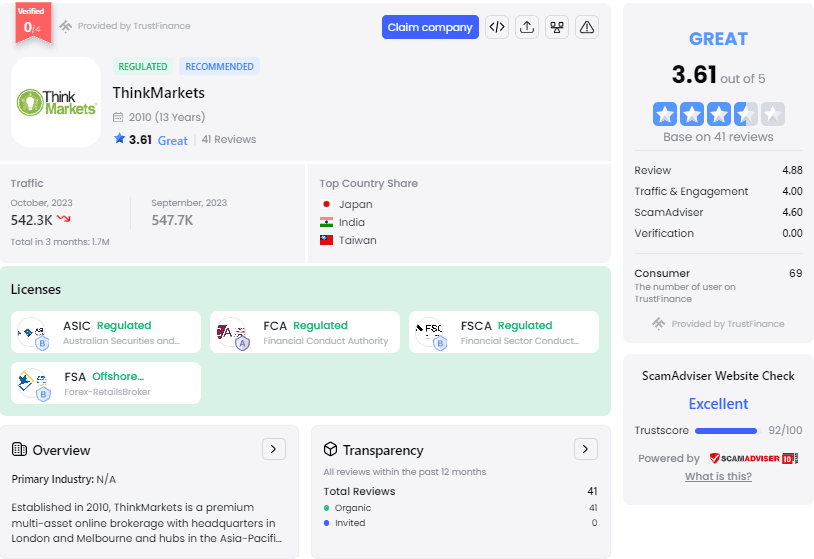Click the Japan flag icon
Image resolution: width=814 pixels, height=559 pixels.
[x=327, y=204]
